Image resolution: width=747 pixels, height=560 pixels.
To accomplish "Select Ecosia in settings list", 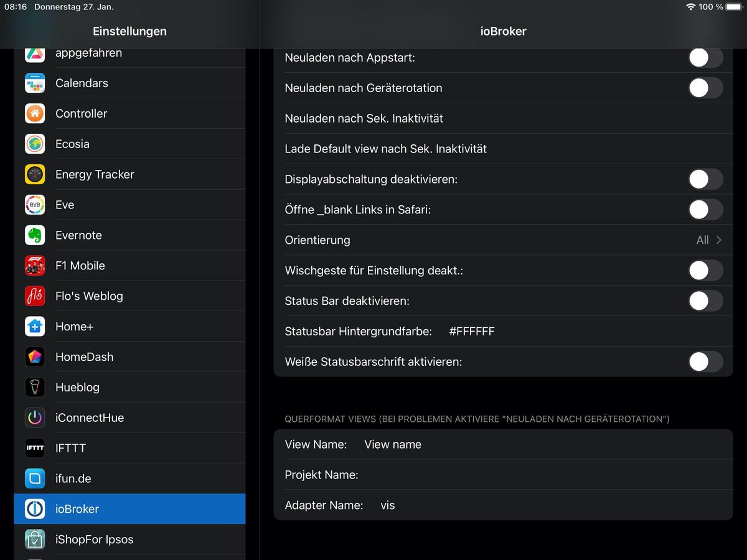I will pyautogui.click(x=129, y=144).
